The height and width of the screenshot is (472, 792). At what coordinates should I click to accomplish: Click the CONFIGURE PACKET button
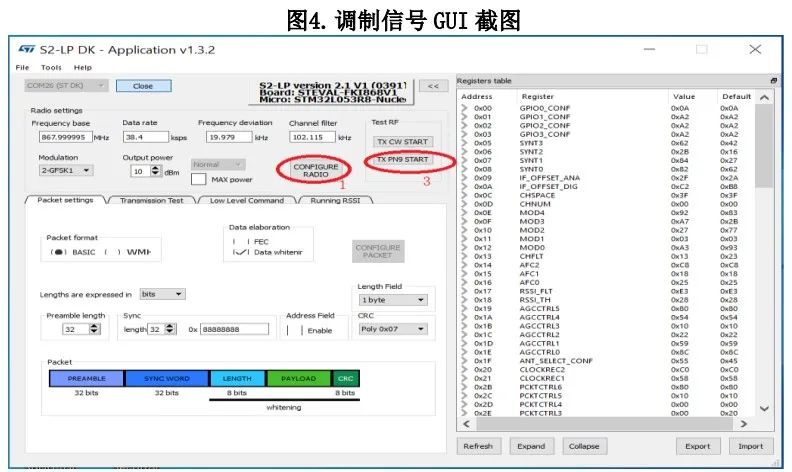click(x=378, y=251)
